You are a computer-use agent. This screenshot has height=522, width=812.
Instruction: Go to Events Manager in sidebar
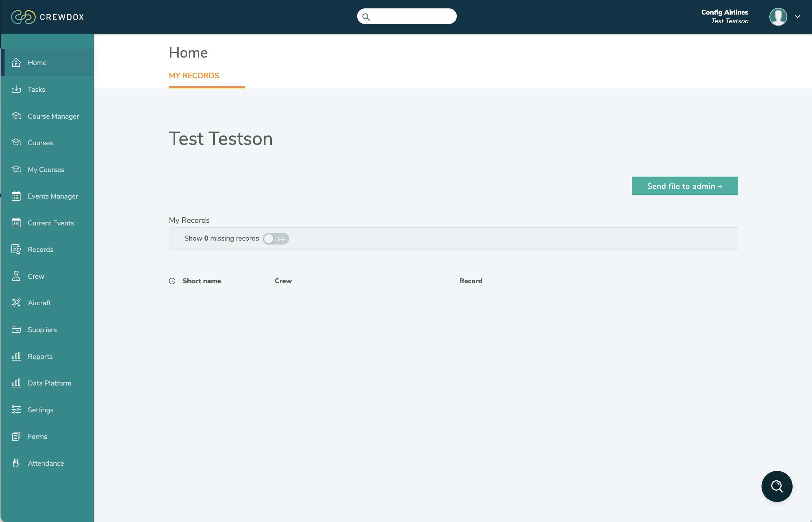coord(52,196)
